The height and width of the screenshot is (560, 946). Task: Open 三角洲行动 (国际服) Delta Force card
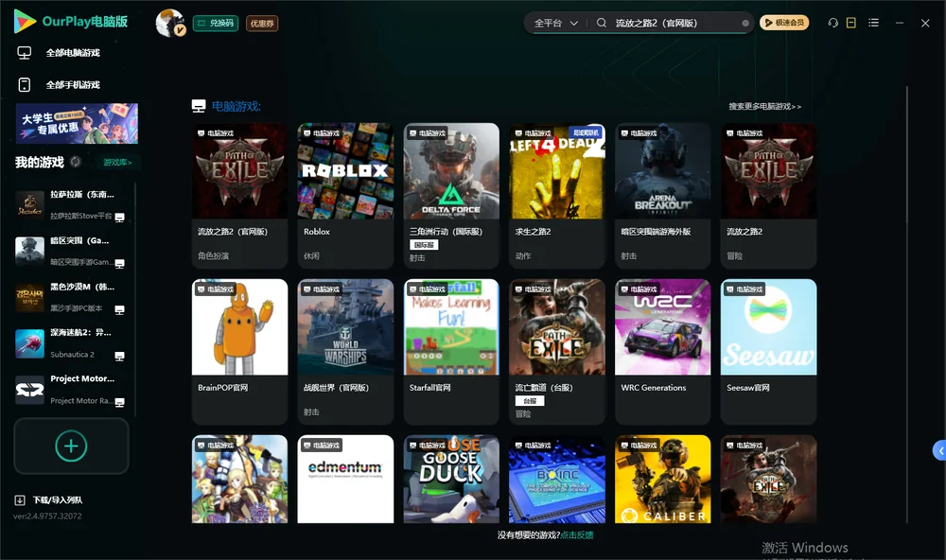(x=451, y=196)
